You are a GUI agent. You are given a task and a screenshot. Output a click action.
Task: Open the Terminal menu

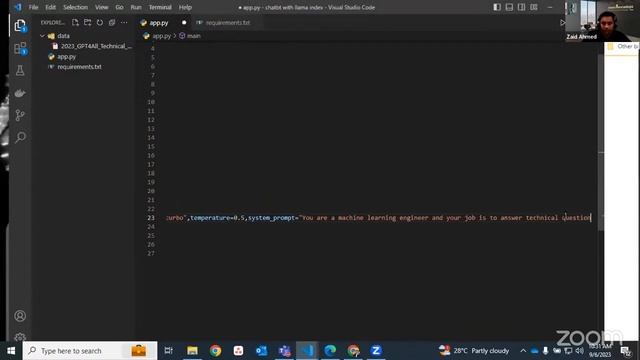pyautogui.click(x=160, y=7)
